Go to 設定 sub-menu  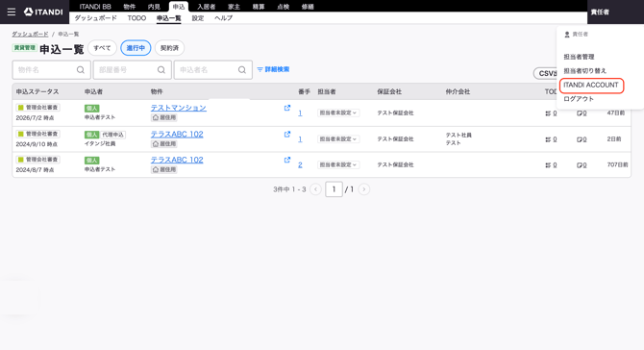click(x=198, y=18)
